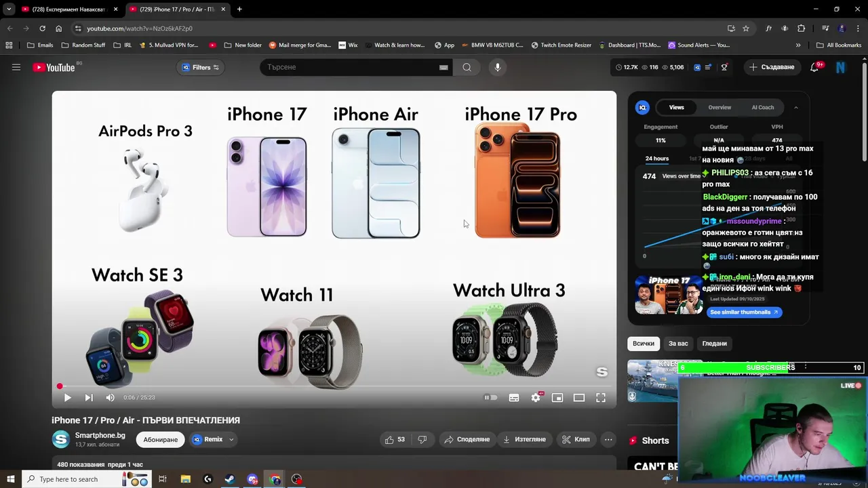The width and height of the screenshot is (868, 488).
Task: Open the Windows Start menu
Action: (x=10, y=479)
